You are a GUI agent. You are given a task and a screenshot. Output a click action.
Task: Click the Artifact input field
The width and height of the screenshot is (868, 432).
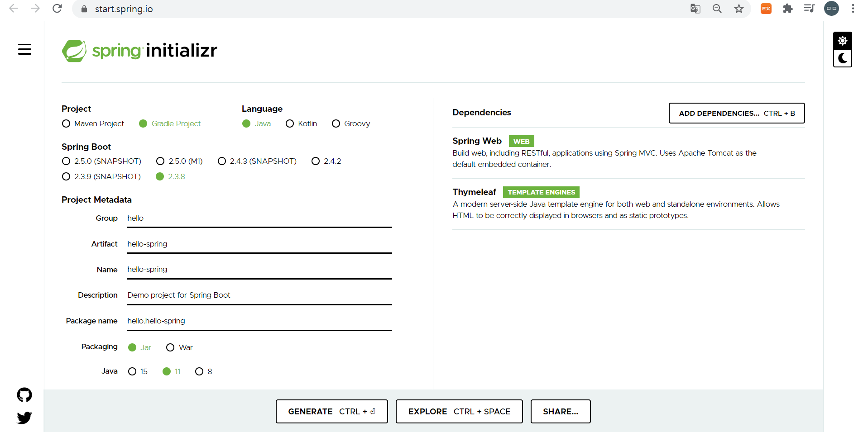(x=259, y=244)
